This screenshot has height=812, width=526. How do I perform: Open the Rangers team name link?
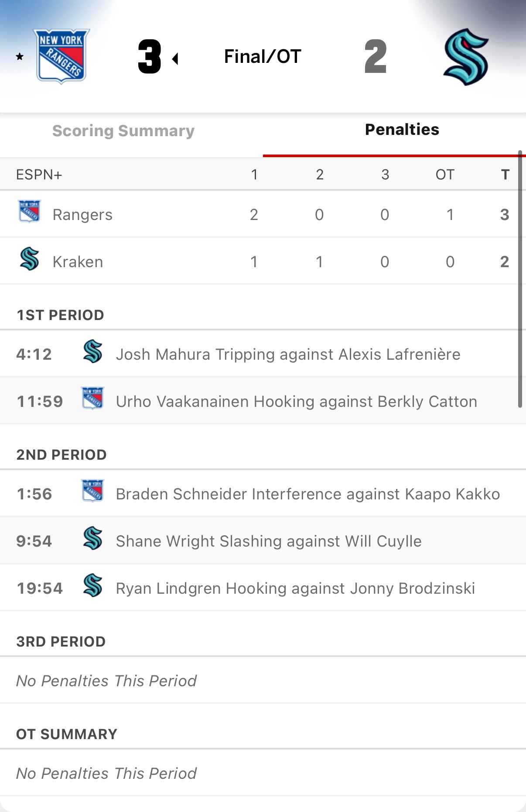click(82, 215)
